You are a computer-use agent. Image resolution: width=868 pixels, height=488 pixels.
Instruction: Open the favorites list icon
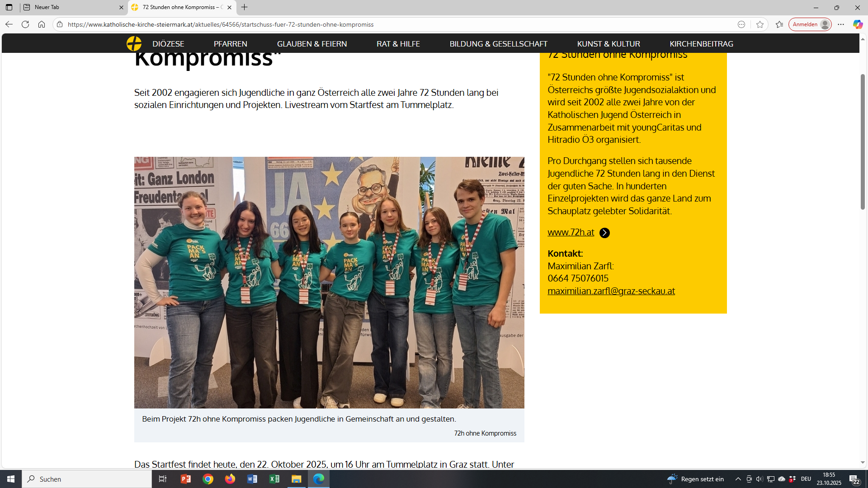click(x=779, y=24)
